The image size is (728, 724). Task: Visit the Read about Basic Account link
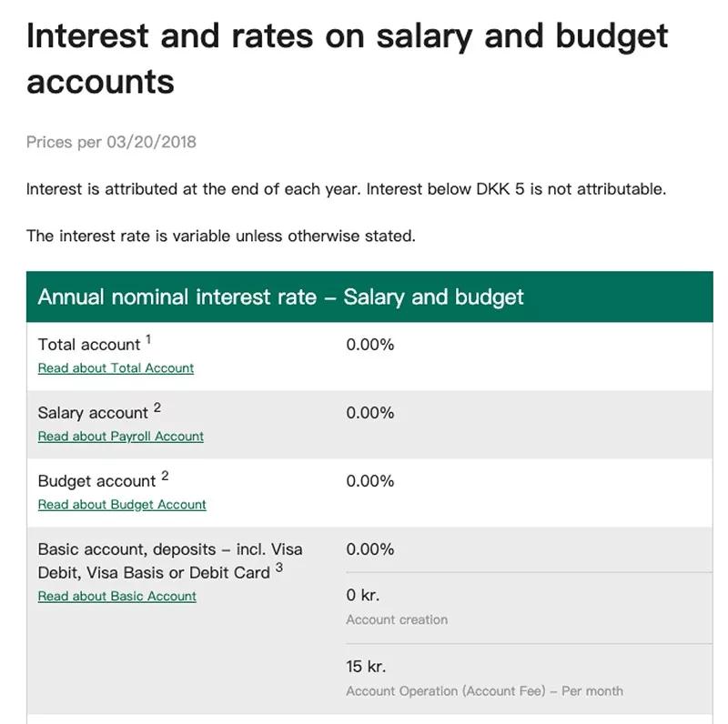click(116, 597)
